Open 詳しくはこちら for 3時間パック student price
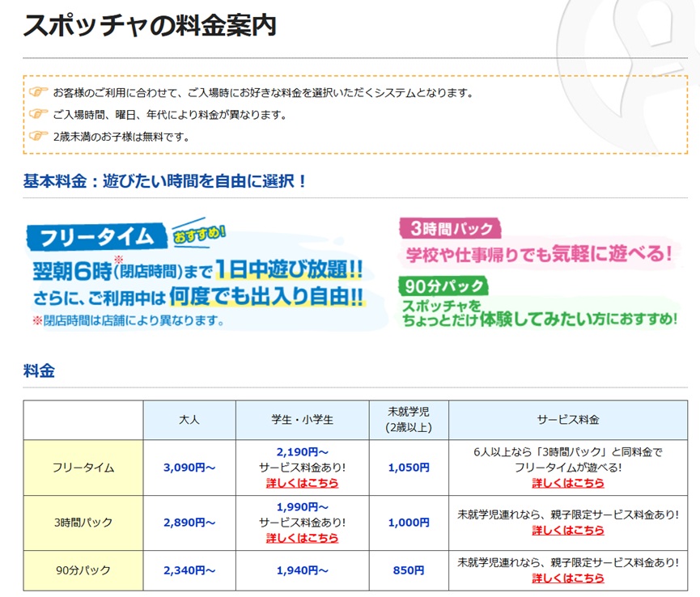Image resolution: width=700 pixels, height=597 pixels. (302, 538)
